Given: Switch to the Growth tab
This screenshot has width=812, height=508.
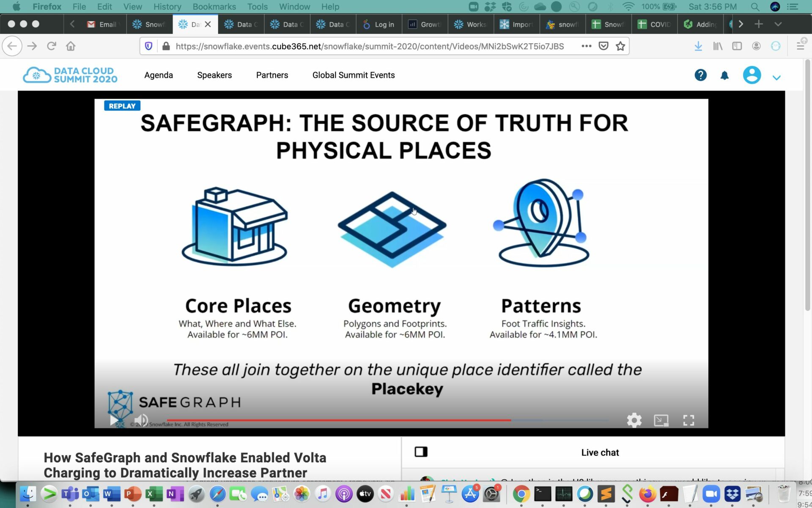Looking at the screenshot, I should pyautogui.click(x=425, y=25).
